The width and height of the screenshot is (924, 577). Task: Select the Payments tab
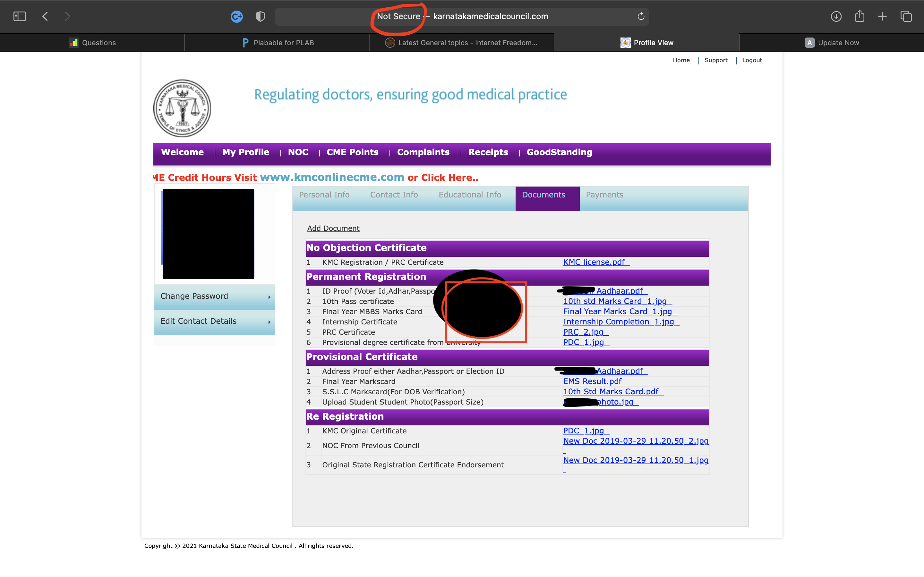[604, 195]
